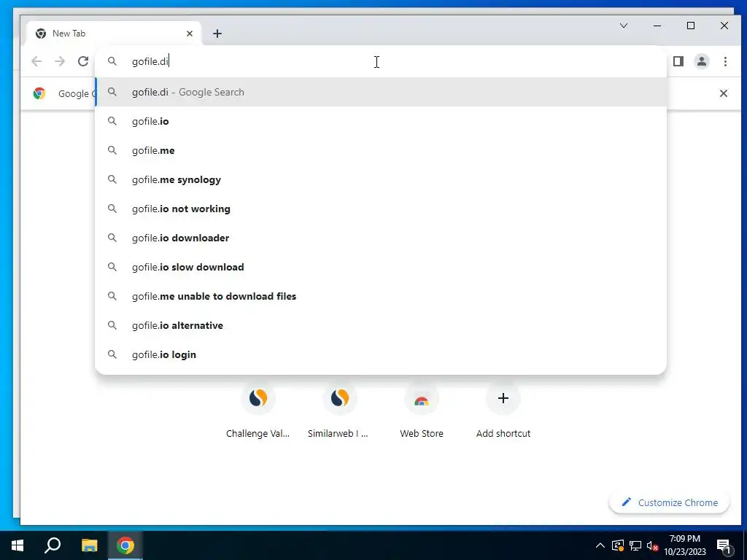Choose the 'gofile.io' suggestion

(381, 122)
